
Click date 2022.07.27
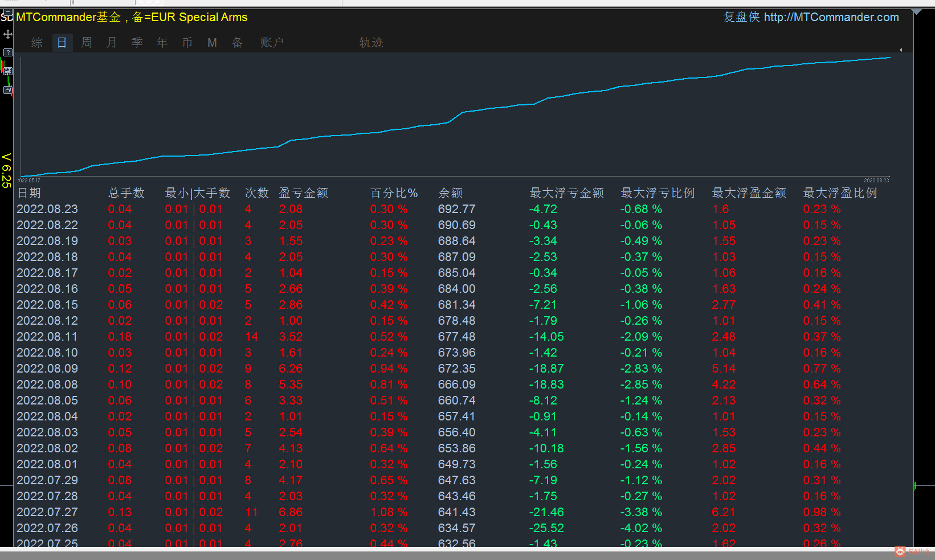click(x=47, y=512)
